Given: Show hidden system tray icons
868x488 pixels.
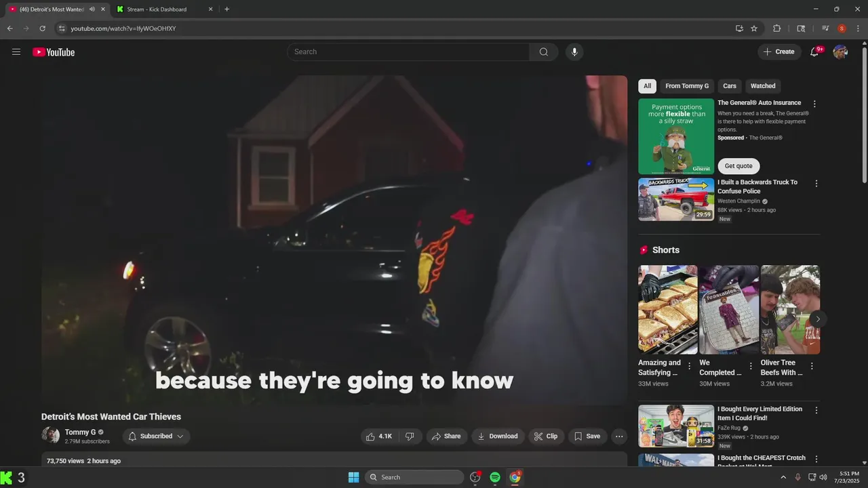Looking at the screenshot, I should pos(783,477).
